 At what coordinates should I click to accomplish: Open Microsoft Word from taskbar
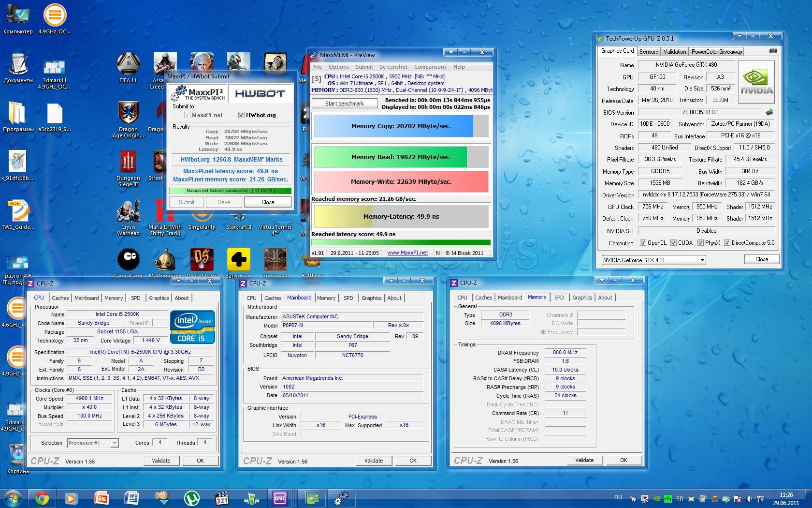click(x=131, y=498)
